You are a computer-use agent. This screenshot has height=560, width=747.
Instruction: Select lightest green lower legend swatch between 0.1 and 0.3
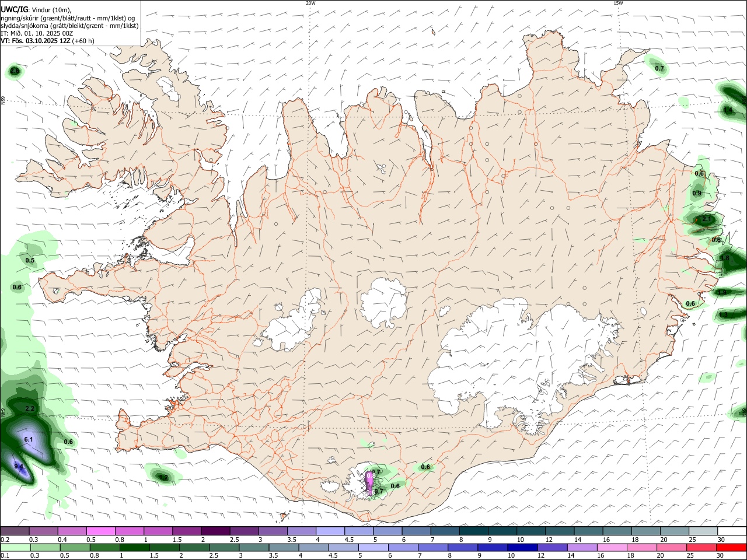pyautogui.click(x=15, y=547)
